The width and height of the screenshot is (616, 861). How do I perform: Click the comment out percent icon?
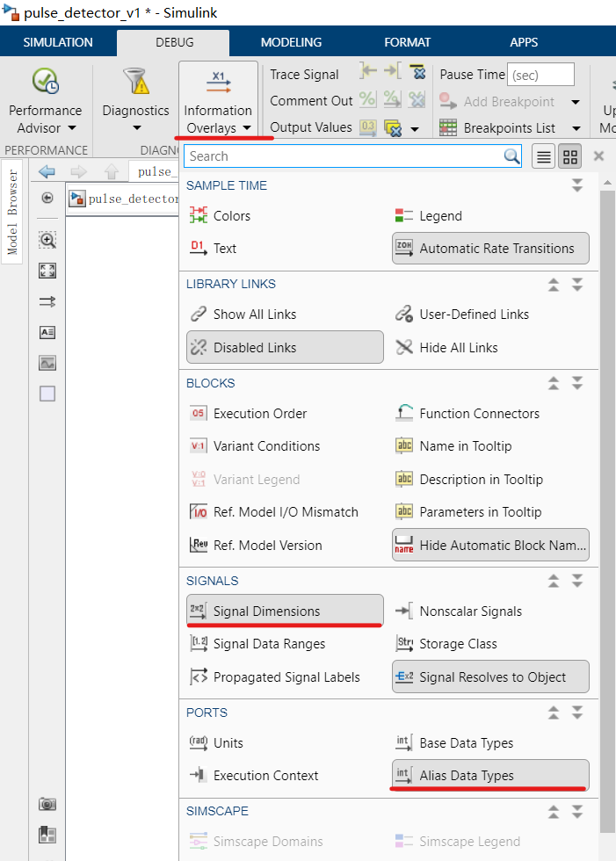point(368,99)
